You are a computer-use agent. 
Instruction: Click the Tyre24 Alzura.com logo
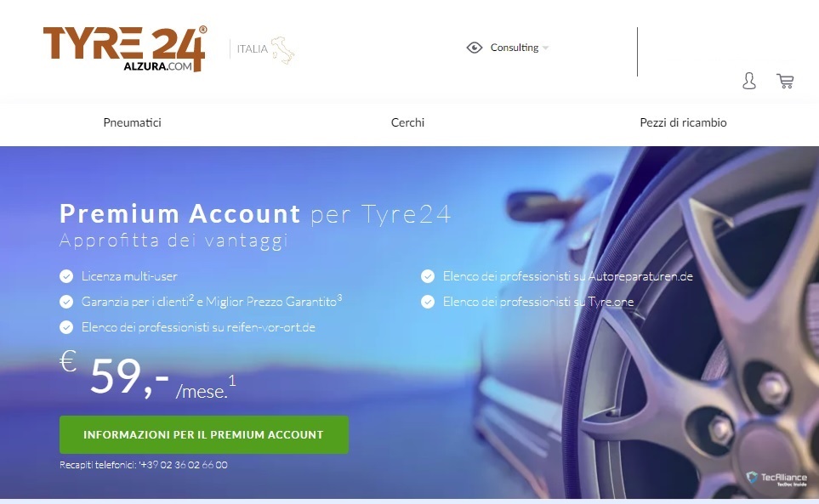(125, 48)
